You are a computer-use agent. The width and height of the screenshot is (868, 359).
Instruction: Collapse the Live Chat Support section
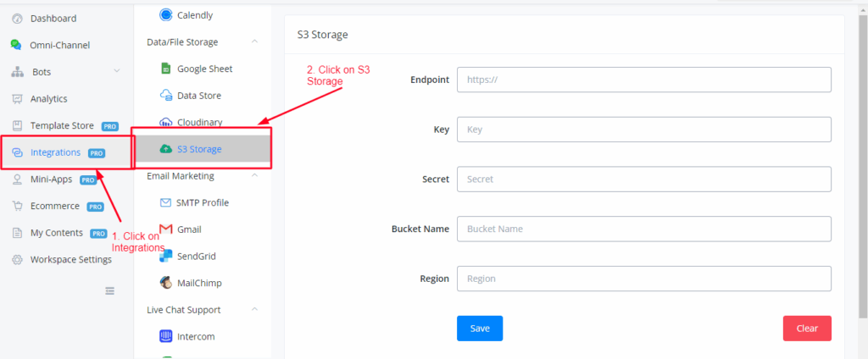pyautogui.click(x=254, y=310)
